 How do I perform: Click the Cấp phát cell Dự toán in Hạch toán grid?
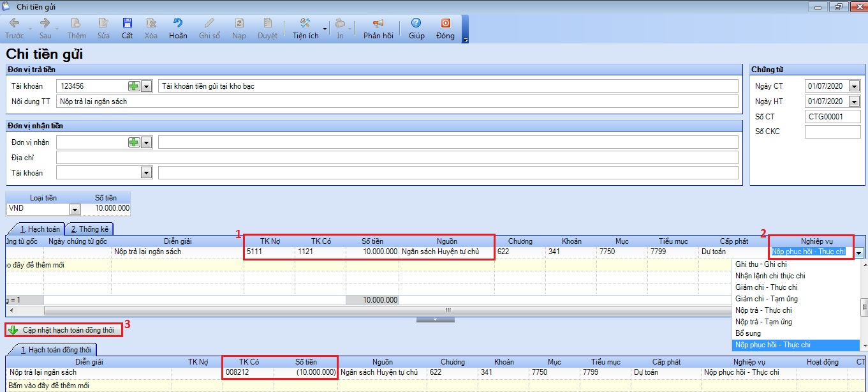(733, 252)
